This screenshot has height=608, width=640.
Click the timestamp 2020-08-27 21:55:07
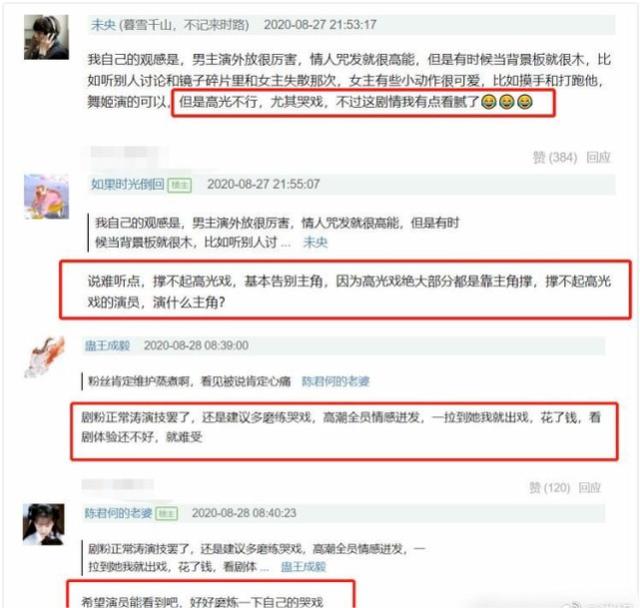(x=263, y=184)
